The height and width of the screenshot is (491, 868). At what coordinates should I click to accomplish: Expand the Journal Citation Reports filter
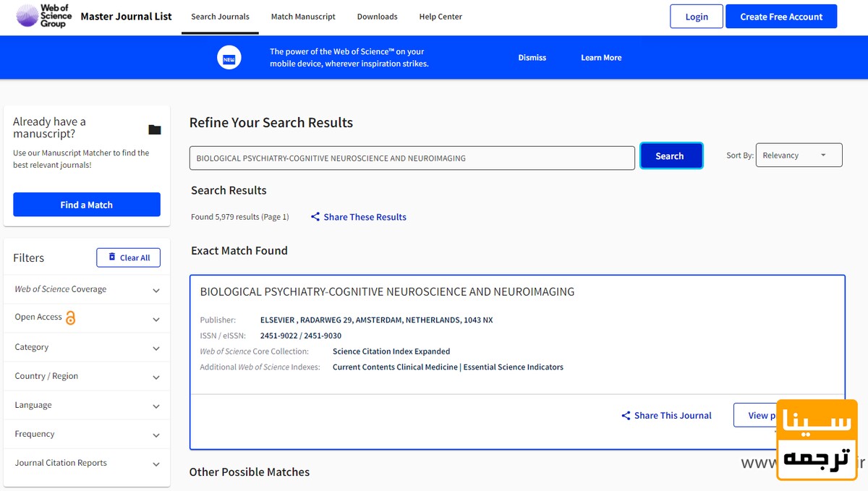point(87,463)
